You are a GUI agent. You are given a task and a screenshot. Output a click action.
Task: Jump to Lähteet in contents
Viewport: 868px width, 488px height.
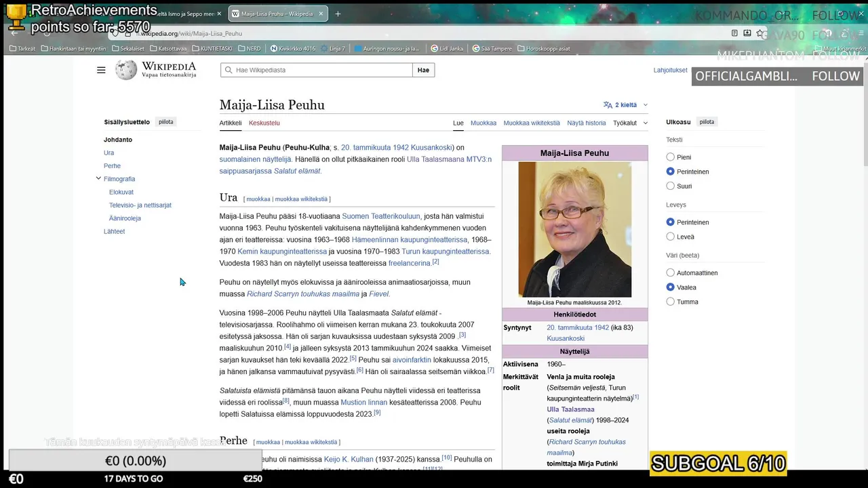click(x=114, y=231)
